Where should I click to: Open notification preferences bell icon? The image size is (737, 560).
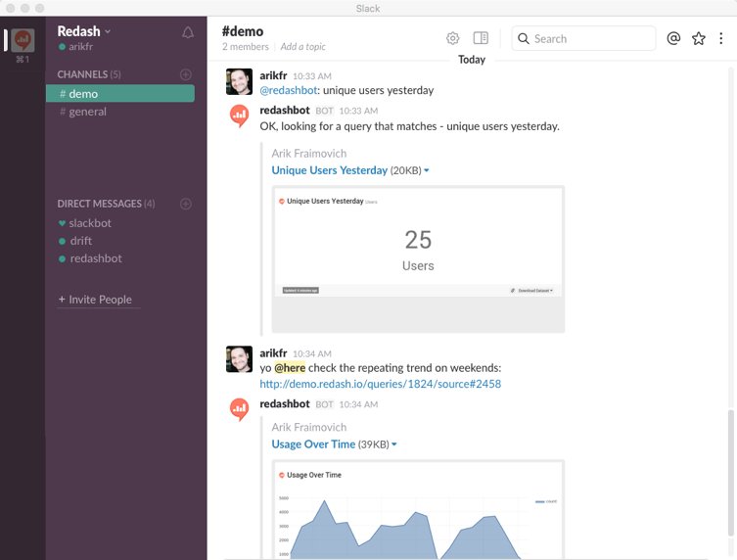(188, 32)
